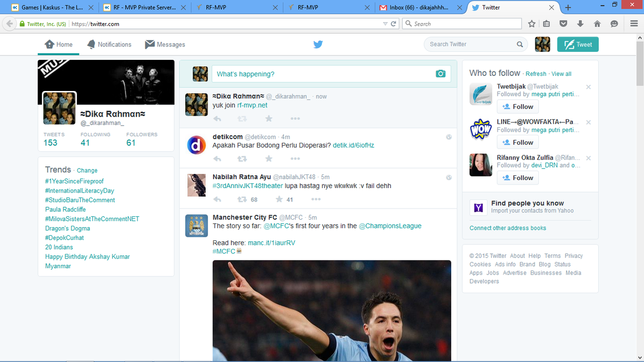The height and width of the screenshot is (362, 644).
Task: Open the #1YearSinceFireproof trend
Action: 74,181
